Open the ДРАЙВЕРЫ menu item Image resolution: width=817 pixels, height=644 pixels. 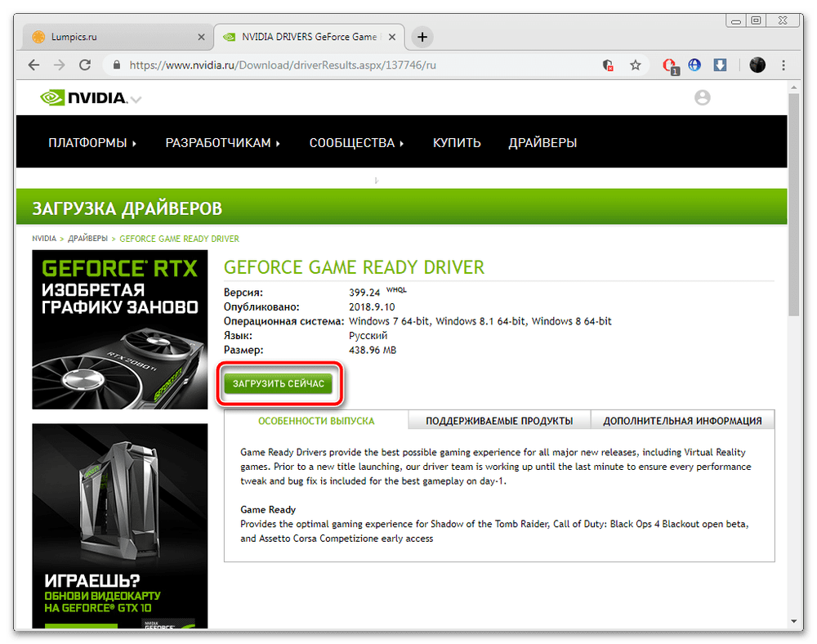pyautogui.click(x=542, y=143)
